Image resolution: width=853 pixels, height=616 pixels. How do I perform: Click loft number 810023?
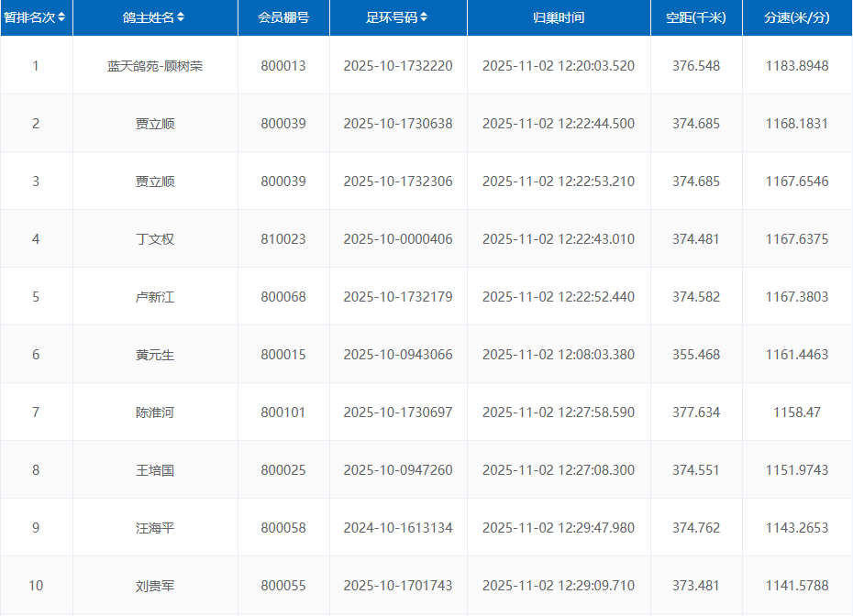pyautogui.click(x=283, y=239)
